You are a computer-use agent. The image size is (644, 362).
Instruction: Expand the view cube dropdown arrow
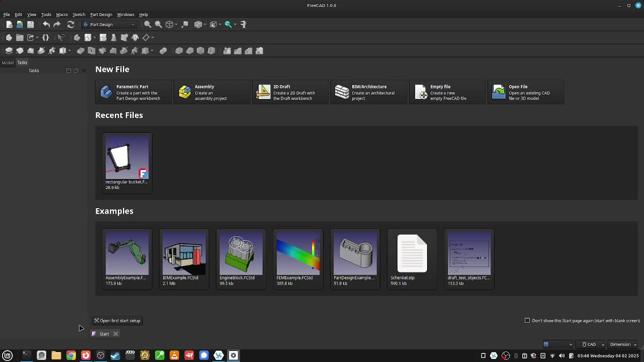click(x=176, y=24)
